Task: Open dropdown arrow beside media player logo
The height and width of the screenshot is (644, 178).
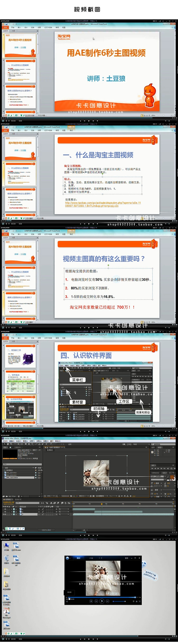Action: pos(70,558)
